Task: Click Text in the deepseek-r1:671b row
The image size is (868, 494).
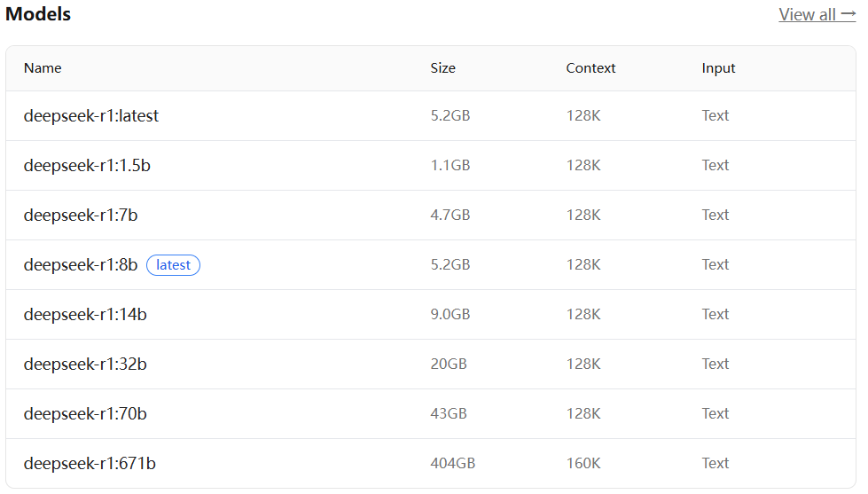Action: pyautogui.click(x=716, y=463)
